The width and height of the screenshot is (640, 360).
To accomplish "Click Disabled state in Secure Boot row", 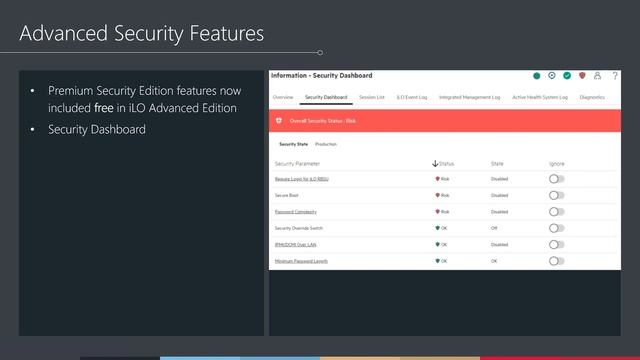I will 500,195.
